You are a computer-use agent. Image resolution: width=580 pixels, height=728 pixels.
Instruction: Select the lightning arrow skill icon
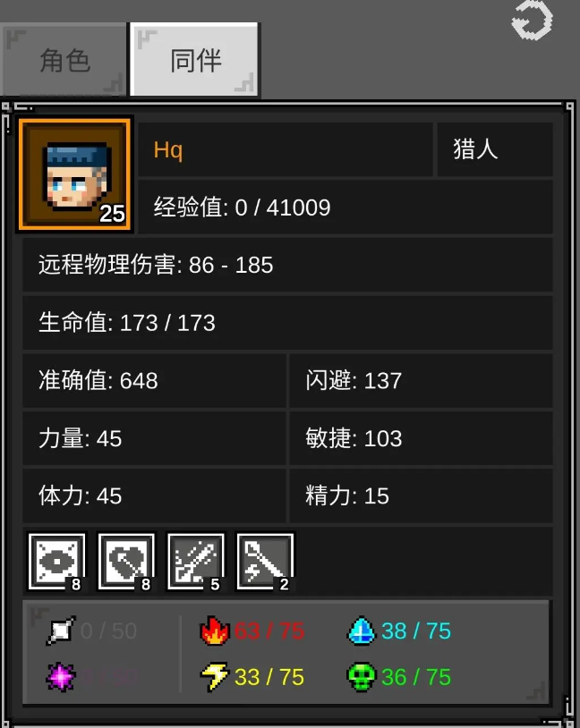[x=265, y=562]
